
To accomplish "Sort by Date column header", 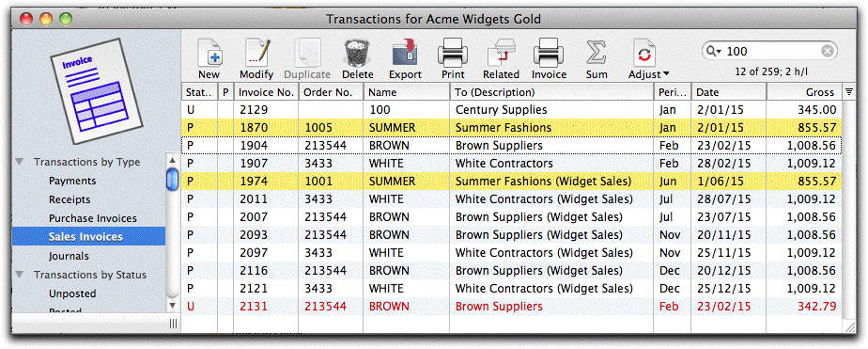I will [x=729, y=92].
